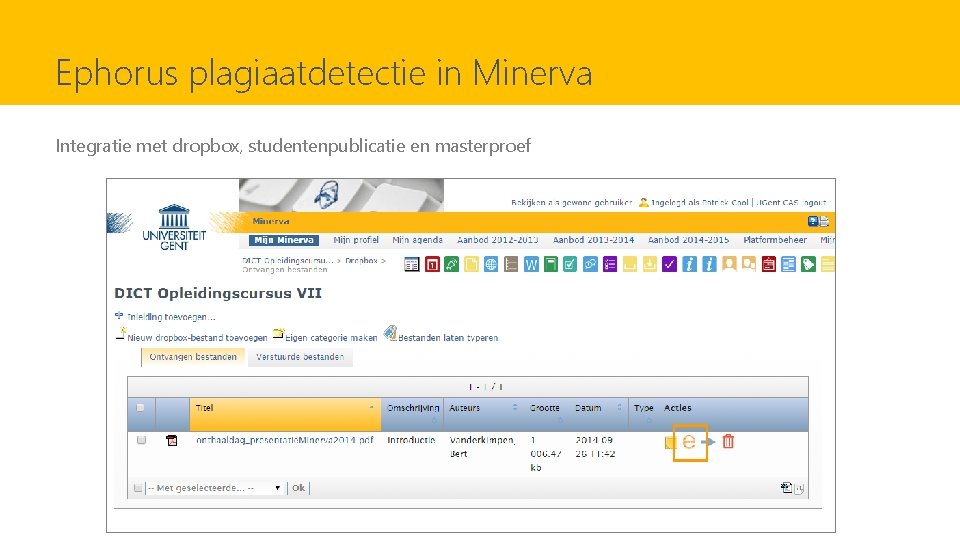Sort table by Type column
This screenshot has height=540, width=960.
point(643,408)
